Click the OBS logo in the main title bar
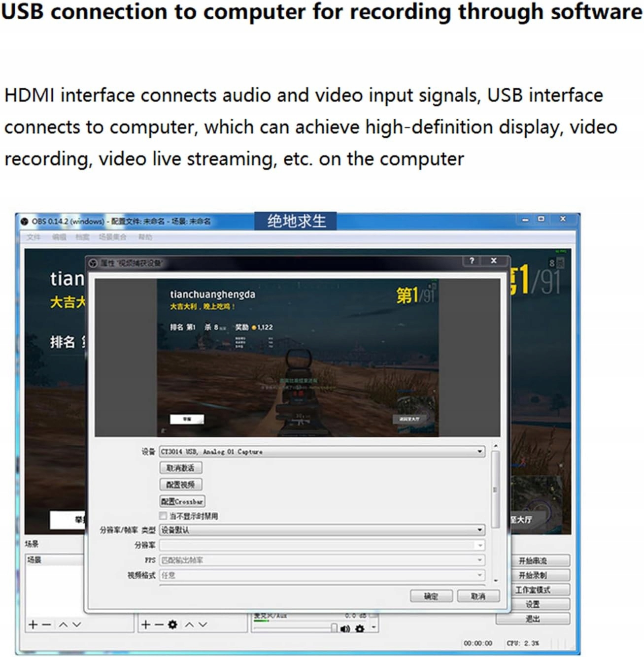Image resolution: width=644 pixels, height=657 pixels. pyautogui.click(x=24, y=221)
